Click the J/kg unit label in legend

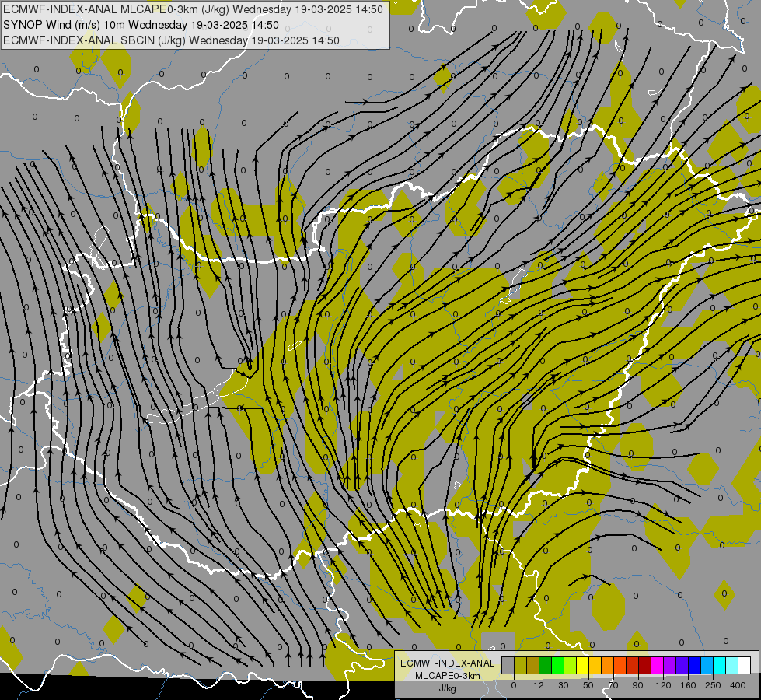[448, 688]
